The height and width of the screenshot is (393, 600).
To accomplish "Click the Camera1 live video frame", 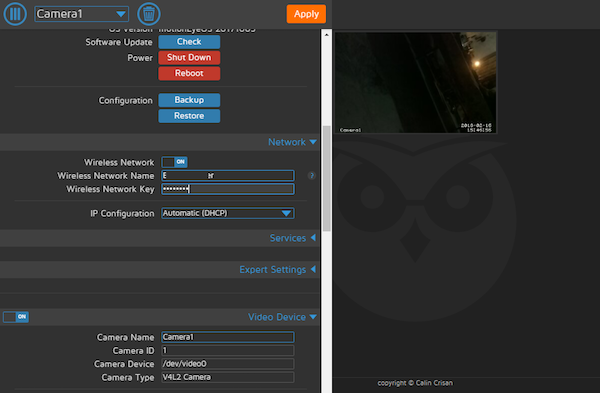I will click(416, 82).
